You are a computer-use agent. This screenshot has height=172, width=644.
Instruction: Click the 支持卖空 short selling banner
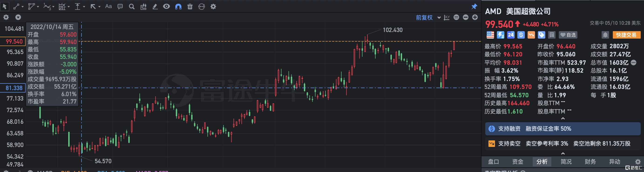(563, 144)
